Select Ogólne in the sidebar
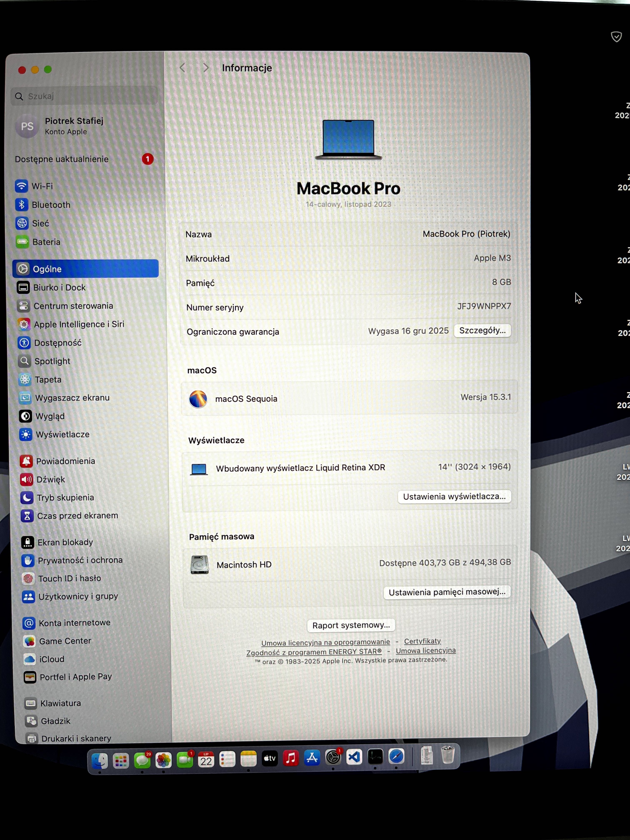Screen dimensions: 630x840 85,269
